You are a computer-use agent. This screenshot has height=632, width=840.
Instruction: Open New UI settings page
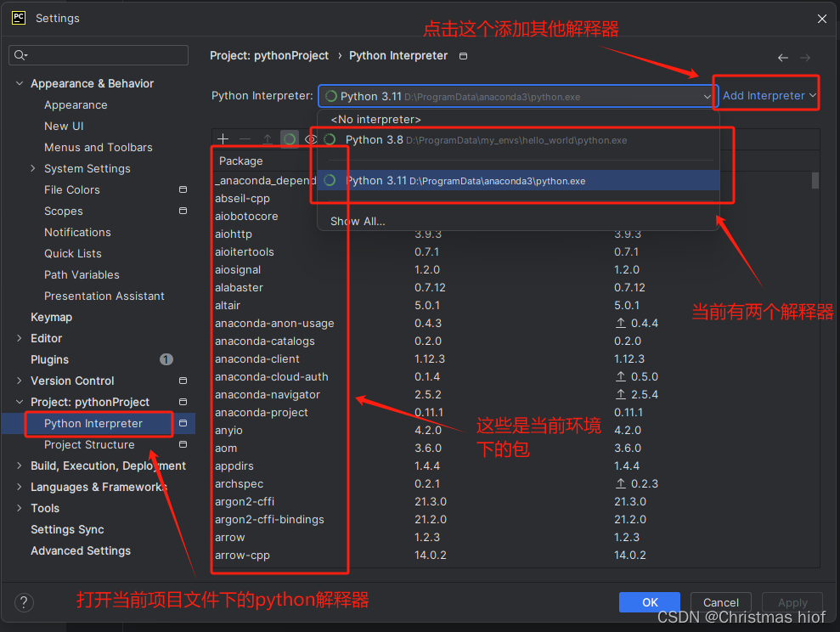tap(64, 126)
